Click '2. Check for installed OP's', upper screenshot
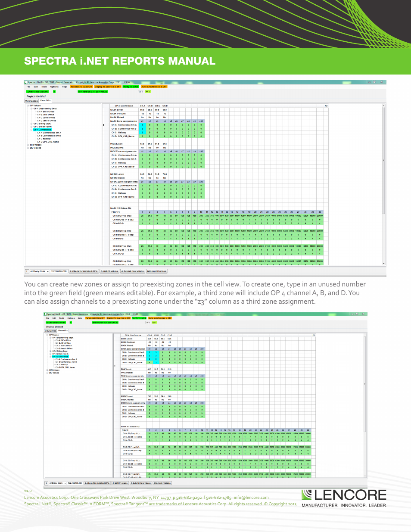The height and width of the screenshot is (532, 411). [84, 271]
